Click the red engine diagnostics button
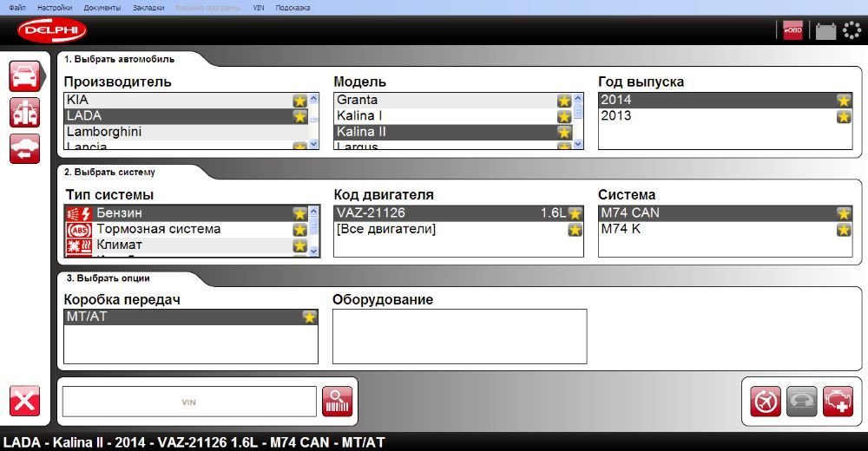This screenshot has width=868, height=451. [838, 402]
